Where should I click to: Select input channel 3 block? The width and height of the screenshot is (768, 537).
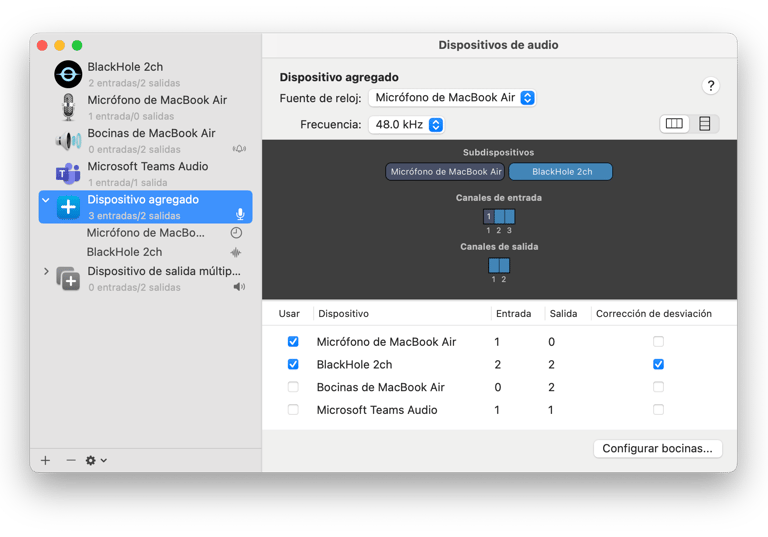click(x=509, y=217)
